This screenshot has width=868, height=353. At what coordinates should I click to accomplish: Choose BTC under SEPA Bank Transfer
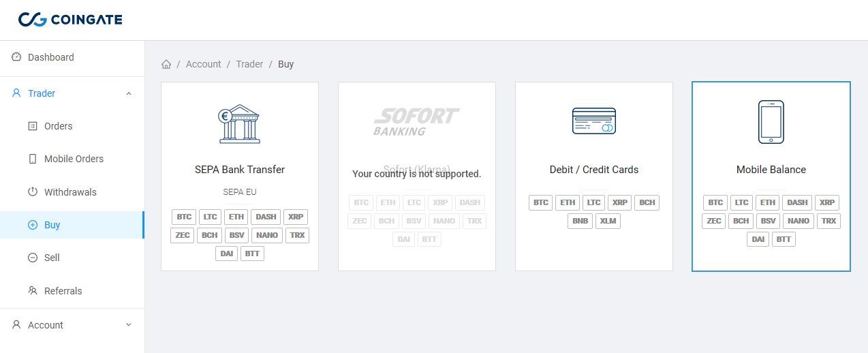[184, 217]
